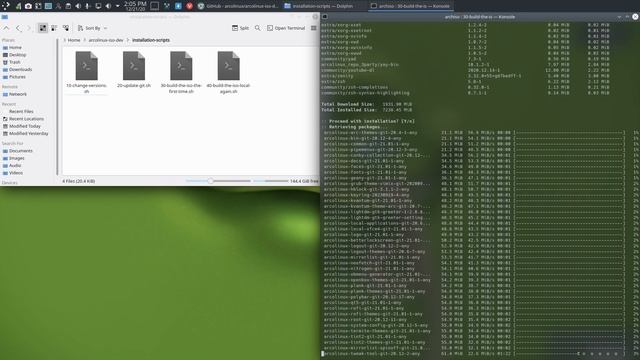Switch to installation-scripts Dolphin taskbar entry

(x=319, y=6)
